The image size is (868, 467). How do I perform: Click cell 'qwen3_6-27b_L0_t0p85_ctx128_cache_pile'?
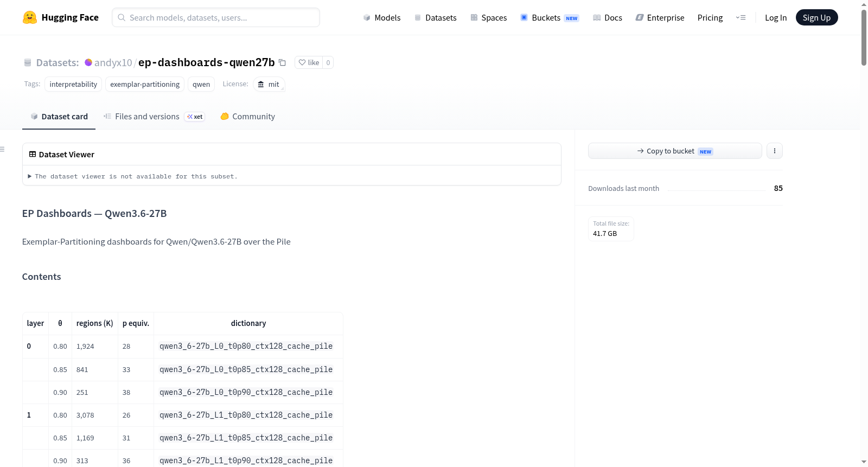(246, 369)
